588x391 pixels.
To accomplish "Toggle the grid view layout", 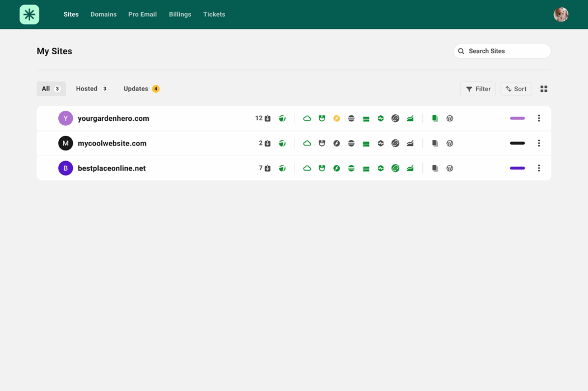I will tap(544, 88).
